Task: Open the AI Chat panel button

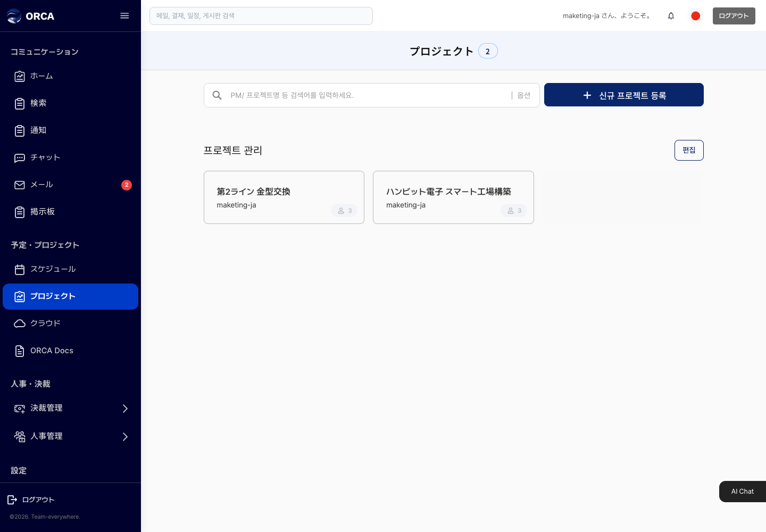Action: point(743,492)
